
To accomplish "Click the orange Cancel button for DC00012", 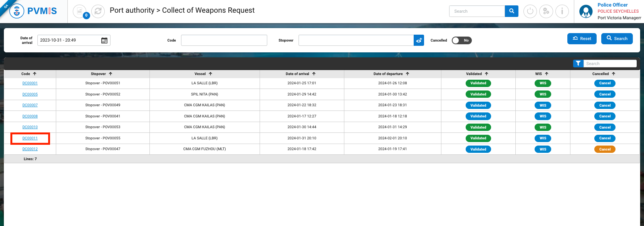I will (x=605, y=149).
